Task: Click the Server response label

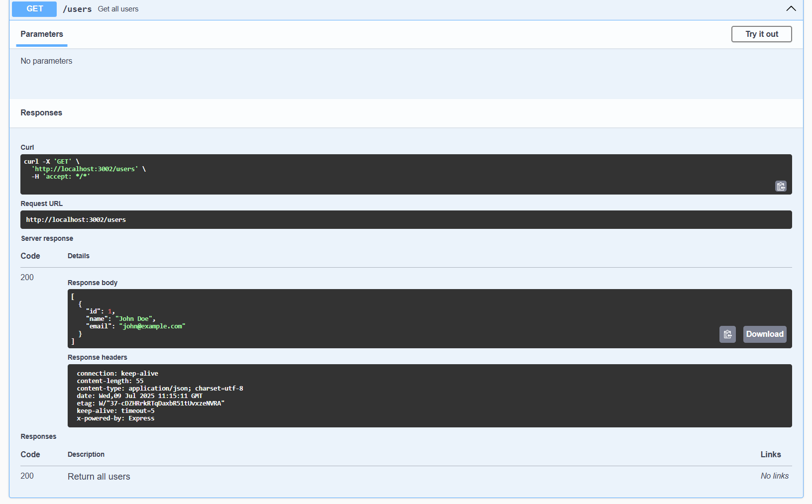Action: coord(47,238)
